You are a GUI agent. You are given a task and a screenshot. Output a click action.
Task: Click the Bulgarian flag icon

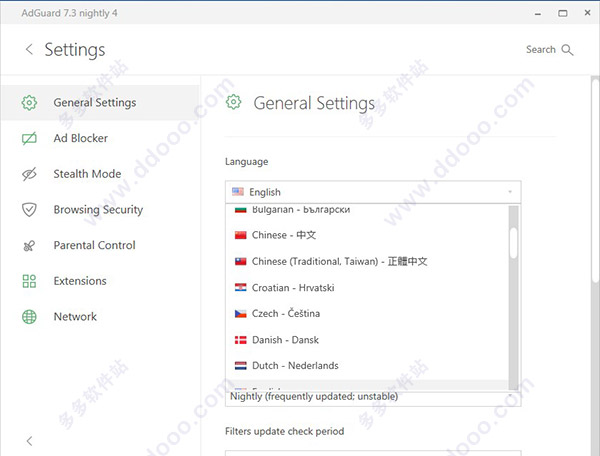point(240,210)
